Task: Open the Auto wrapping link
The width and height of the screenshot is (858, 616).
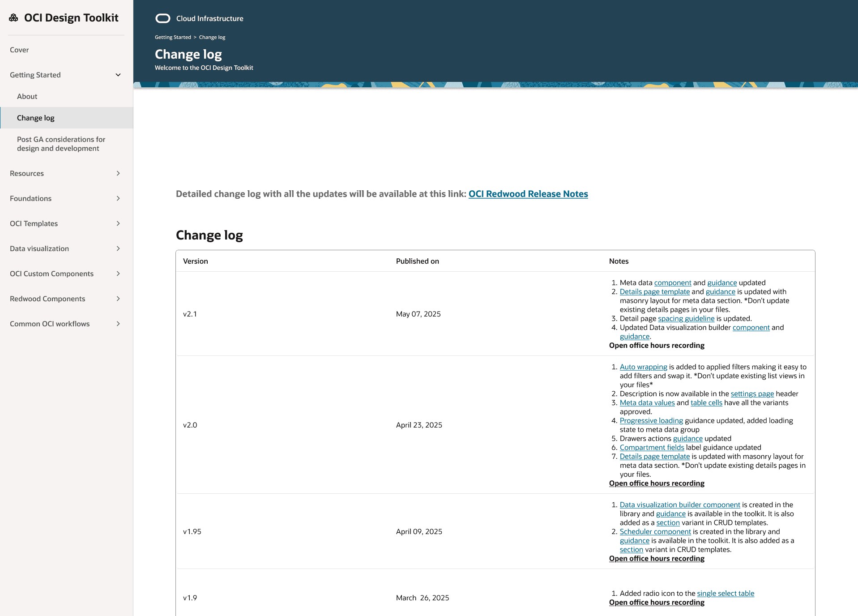Action: [644, 367]
